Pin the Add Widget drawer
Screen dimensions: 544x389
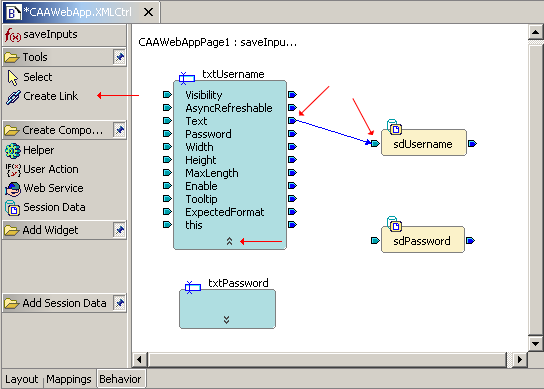point(119,230)
